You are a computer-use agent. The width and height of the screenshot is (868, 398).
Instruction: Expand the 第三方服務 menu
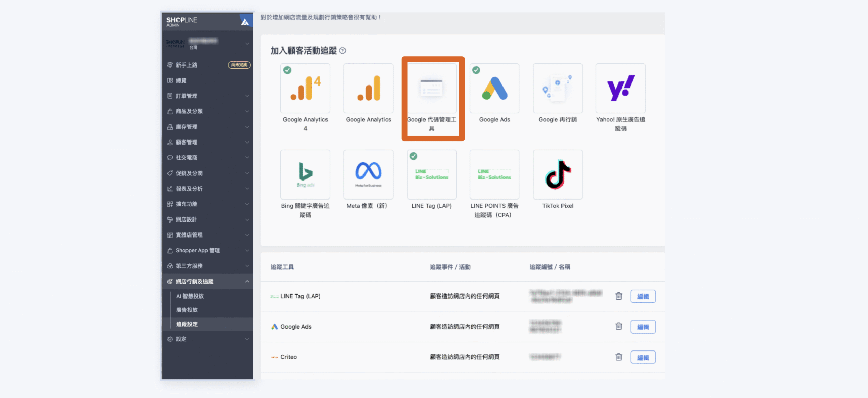[x=207, y=266]
